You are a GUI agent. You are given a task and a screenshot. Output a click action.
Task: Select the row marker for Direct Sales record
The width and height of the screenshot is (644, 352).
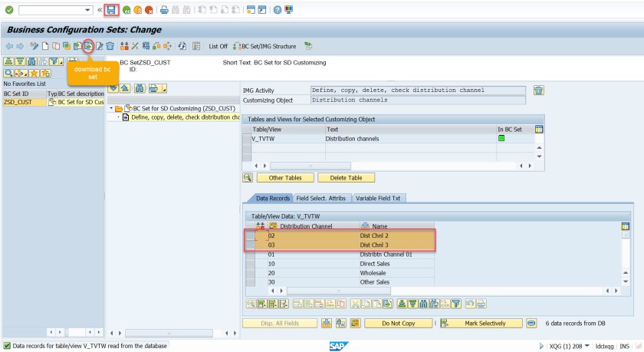click(250, 263)
